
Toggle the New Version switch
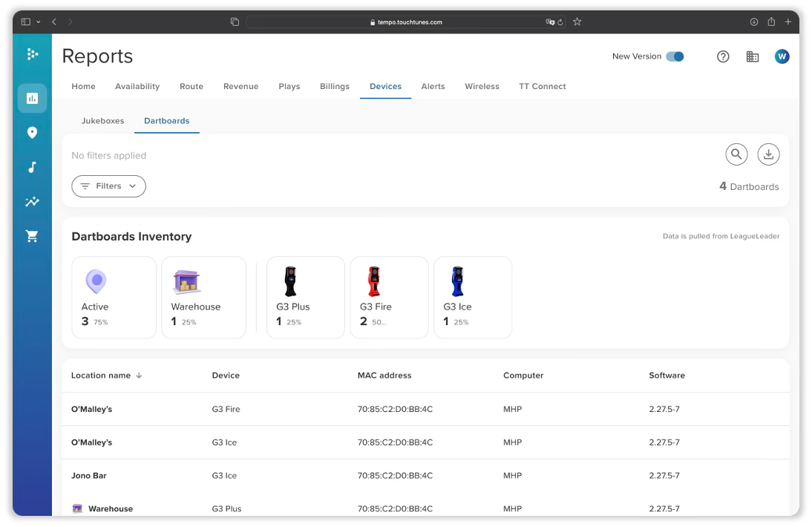coord(675,56)
